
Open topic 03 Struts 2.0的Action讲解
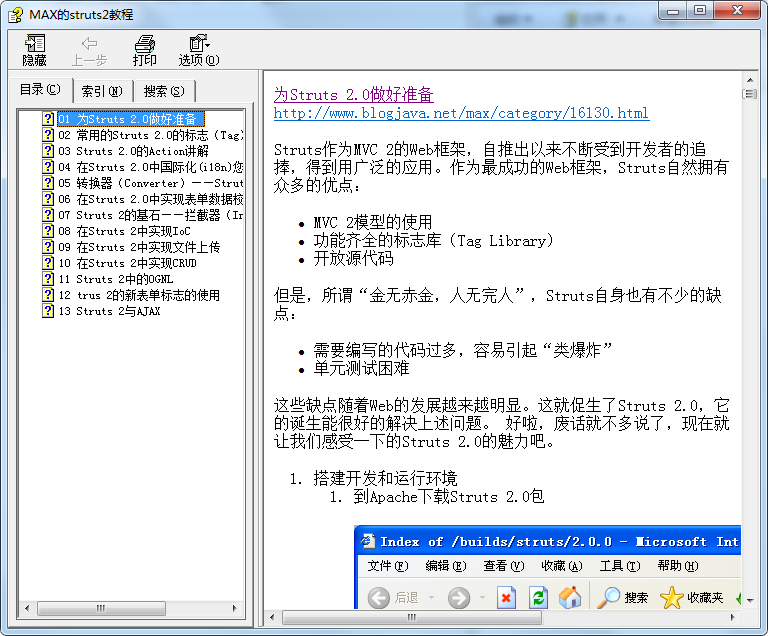point(142,151)
